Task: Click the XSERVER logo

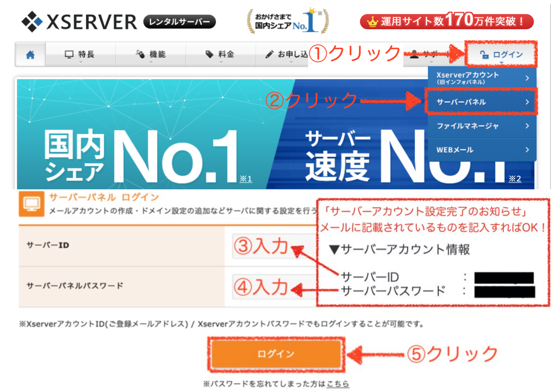Action: (79, 22)
